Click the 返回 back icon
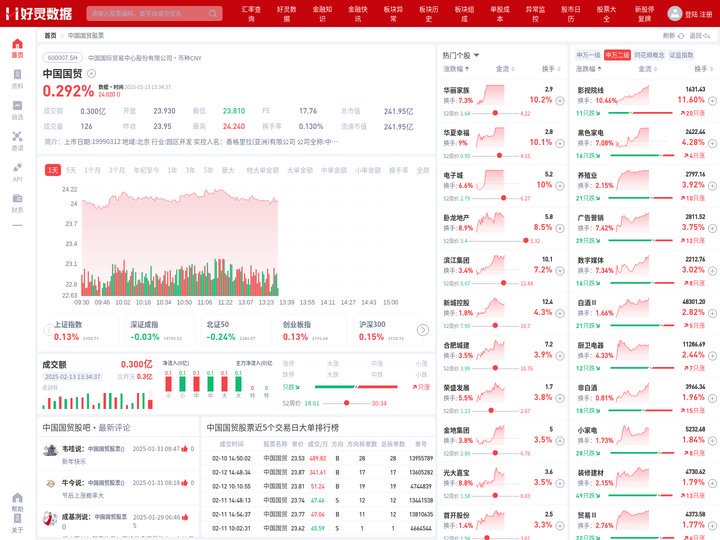 tap(707, 35)
